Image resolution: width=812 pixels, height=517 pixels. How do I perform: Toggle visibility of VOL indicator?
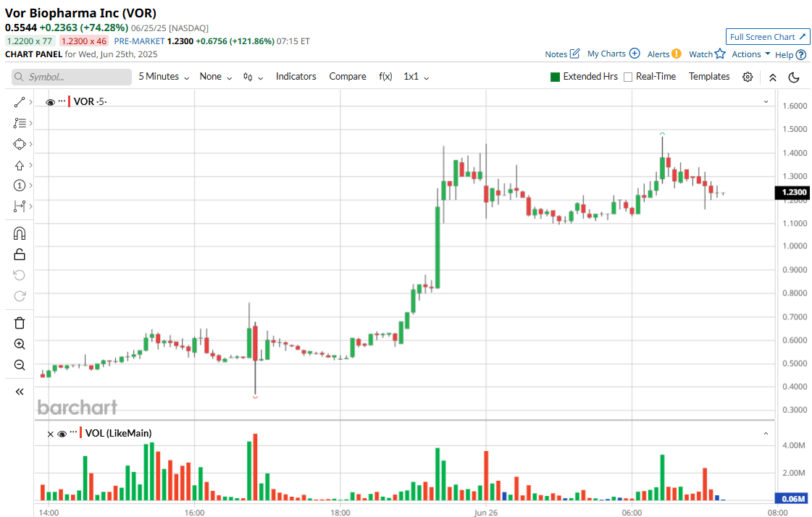click(62, 434)
